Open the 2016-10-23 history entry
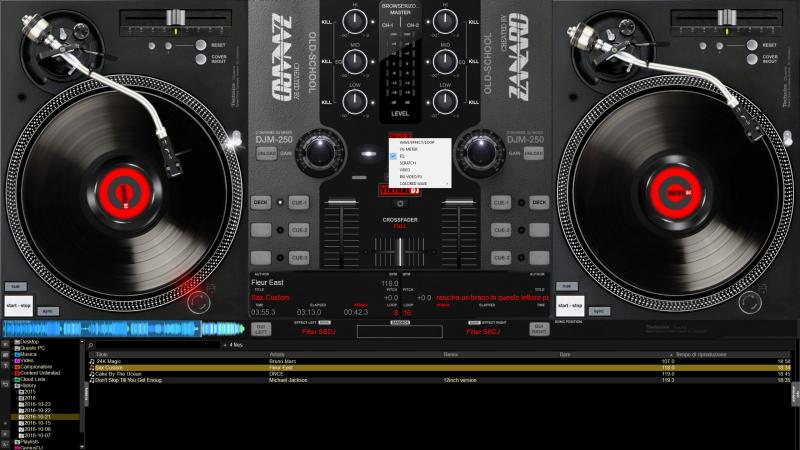The width and height of the screenshot is (800, 450). point(37,404)
